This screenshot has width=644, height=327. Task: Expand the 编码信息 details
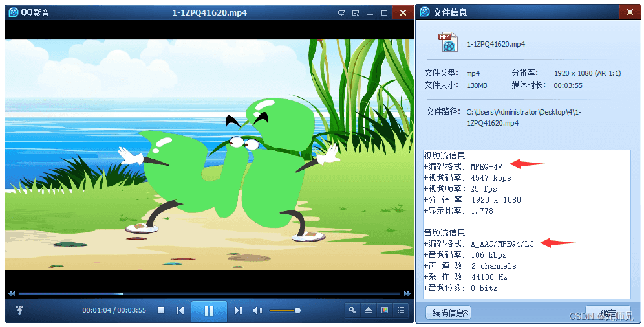(448, 313)
